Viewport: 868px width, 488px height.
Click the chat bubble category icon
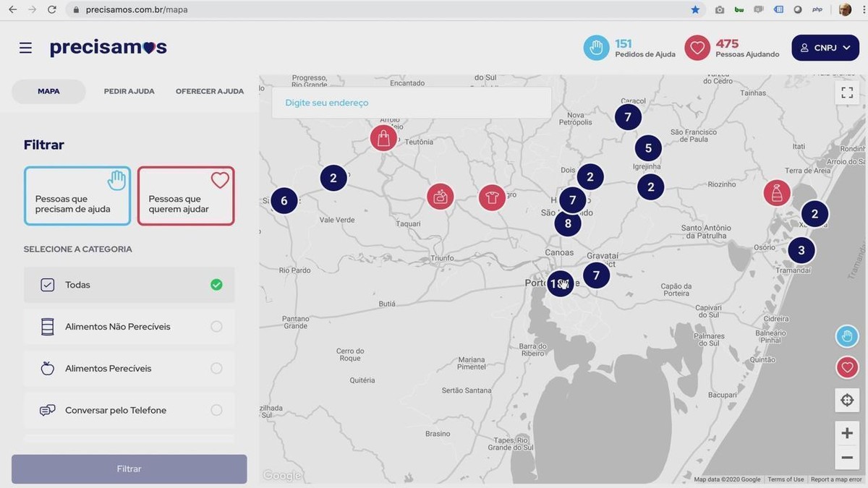tap(48, 410)
